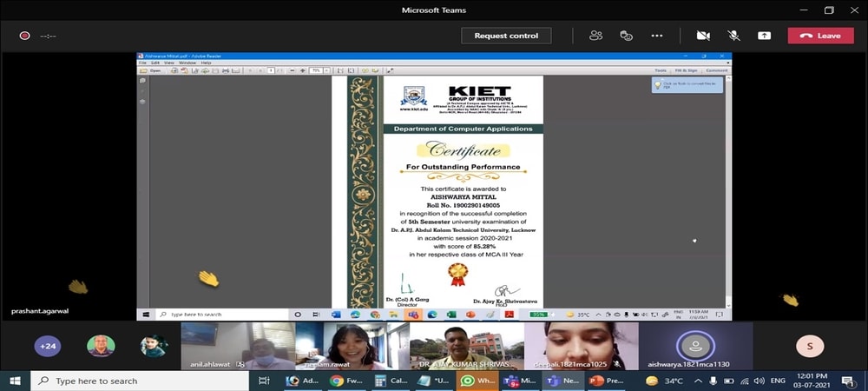Show hidden system tray icons
Image resolution: width=868 pixels, height=391 pixels.
point(696,381)
